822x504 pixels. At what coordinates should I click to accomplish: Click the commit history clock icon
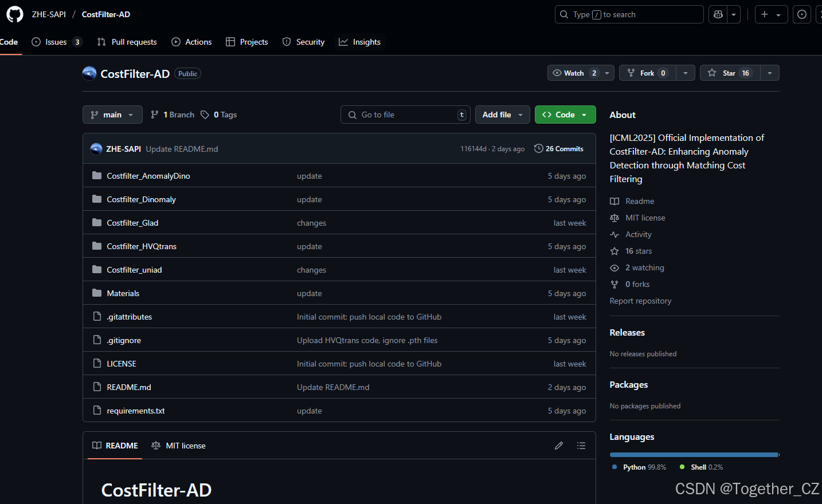pos(538,148)
